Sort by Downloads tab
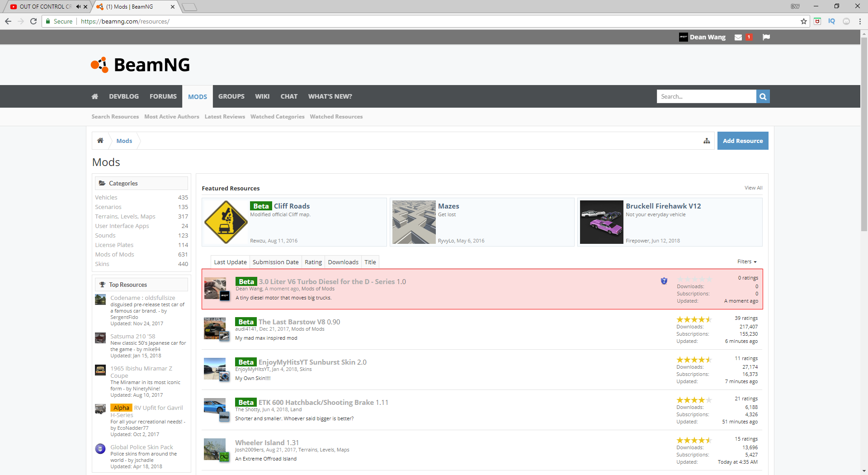 [343, 262]
